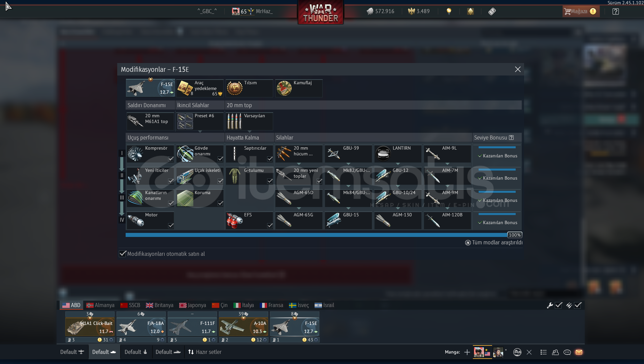This screenshot has height=364, width=644.
Task: Expand the Varsayılan ammo belt dropdown
Action: click(x=249, y=131)
